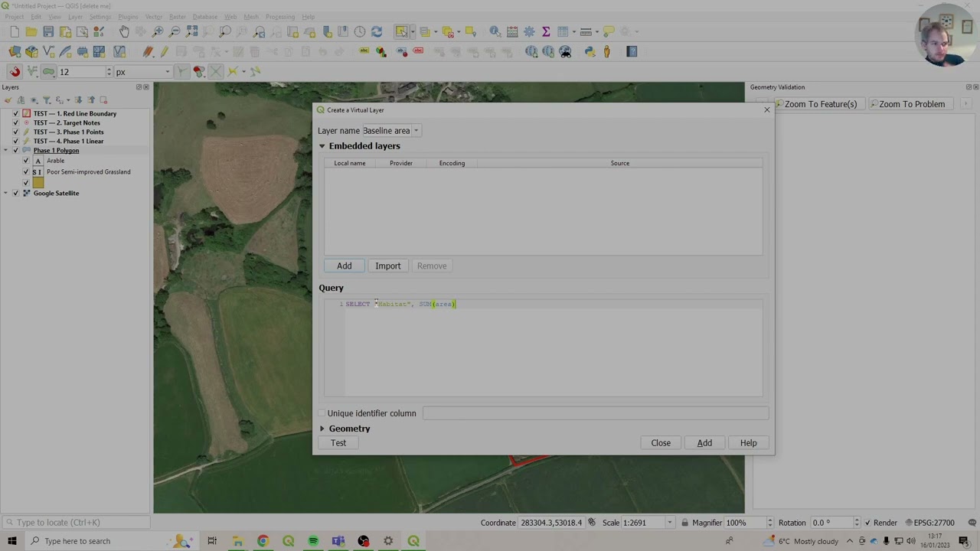Image resolution: width=980 pixels, height=551 pixels.
Task: Open the Temporal Controller clock icon
Action: pyautogui.click(x=360, y=31)
